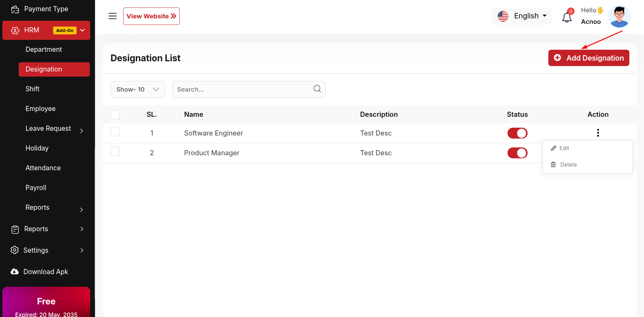Click the user profile avatar
The height and width of the screenshot is (317, 644).
coord(619,16)
